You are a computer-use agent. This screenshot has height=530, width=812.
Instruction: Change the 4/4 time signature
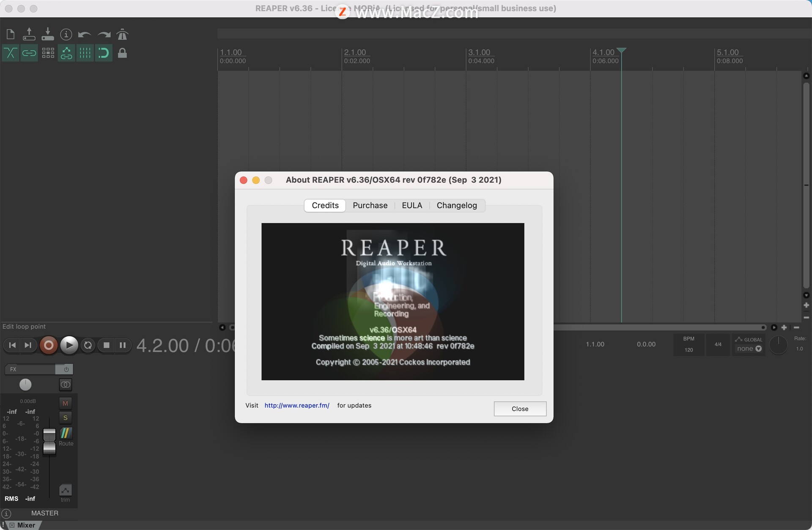tap(718, 344)
